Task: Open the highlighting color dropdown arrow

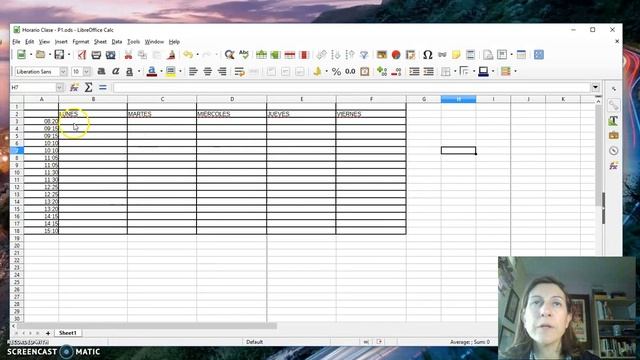Action: (180, 71)
